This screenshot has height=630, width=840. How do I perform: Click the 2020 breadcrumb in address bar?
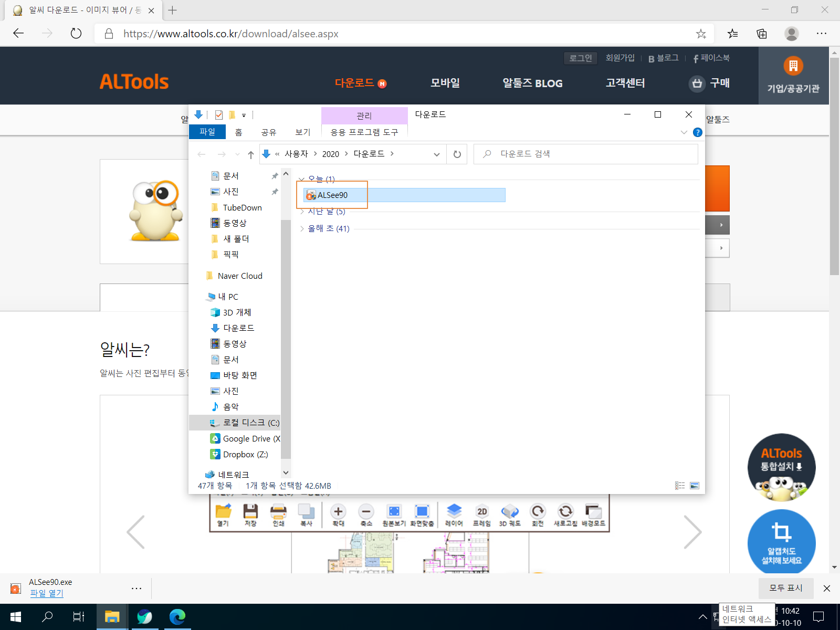click(x=331, y=154)
